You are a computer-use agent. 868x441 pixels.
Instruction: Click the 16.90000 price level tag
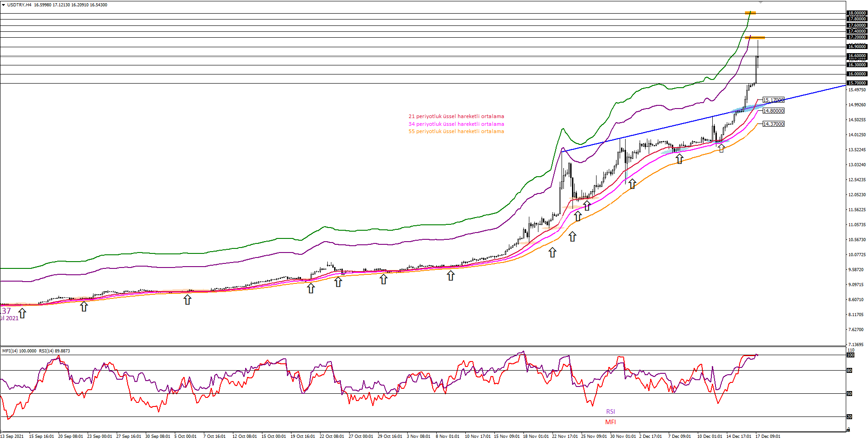pyautogui.click(x=857, y=47)
